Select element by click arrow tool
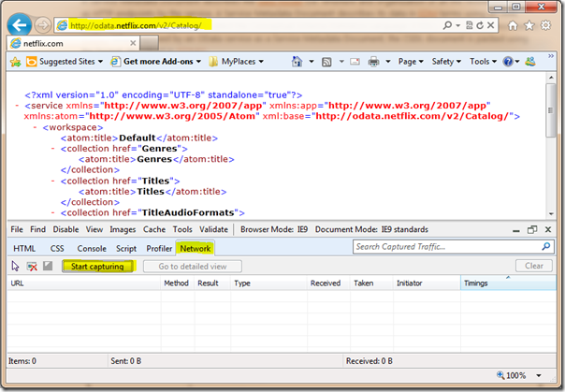Viewport: 565px width, 392px height. click(15, 266)
